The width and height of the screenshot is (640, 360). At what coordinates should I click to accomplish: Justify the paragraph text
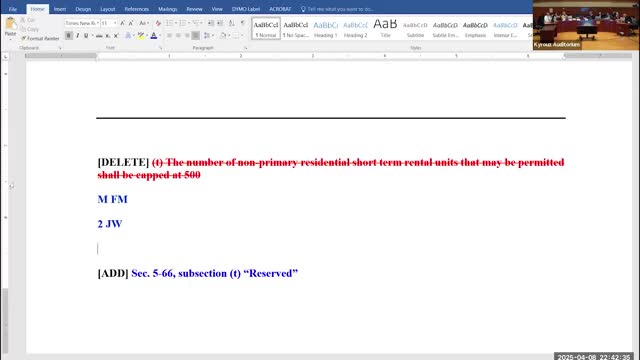pyautogui.click(x=196, y=36)
